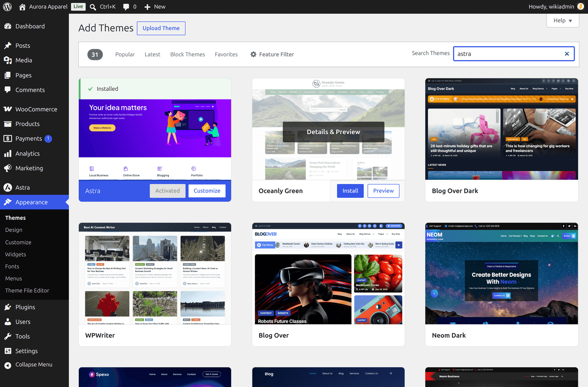Open the Ctrl+K command palette
588x387 pixels.
[103, 7]
